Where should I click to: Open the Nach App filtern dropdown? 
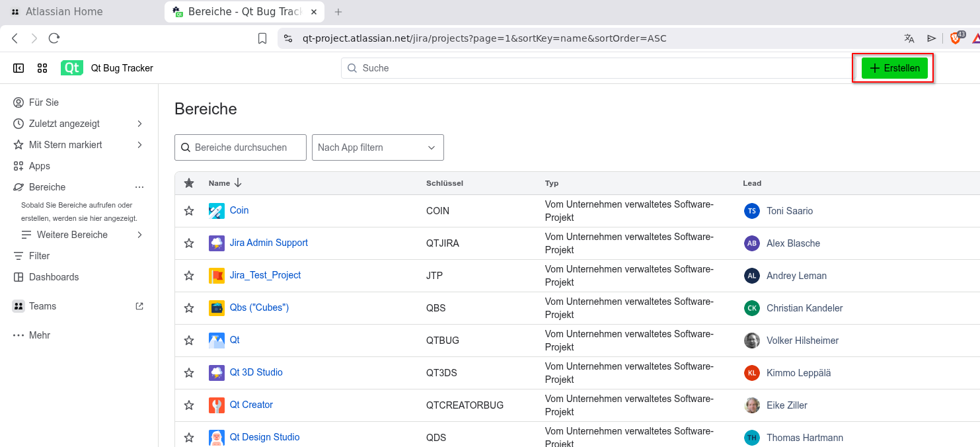pos(377,147)
